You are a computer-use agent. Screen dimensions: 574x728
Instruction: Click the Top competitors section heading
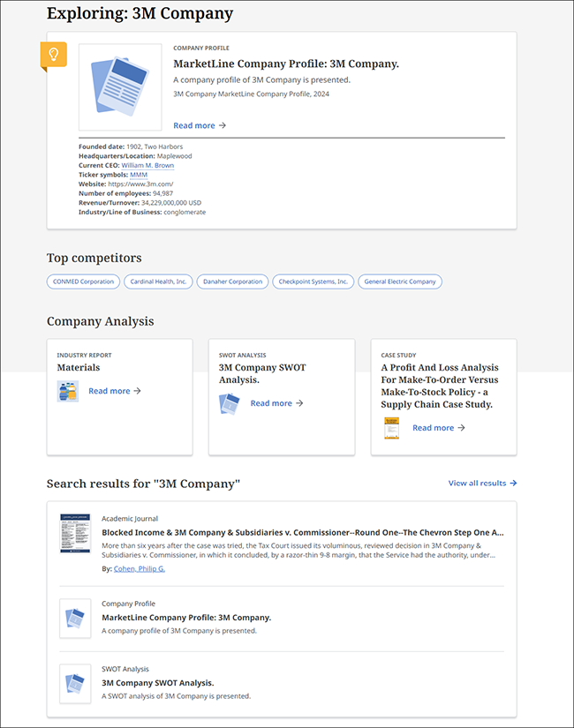click(x=94, y=258)
